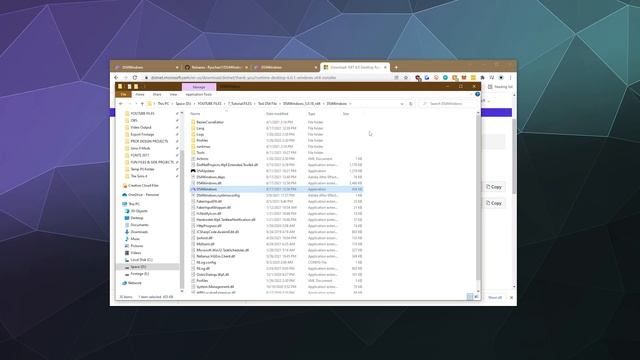640x360 pixels.
Task: Bookmark this page with the star
Action: coord(406,78)
